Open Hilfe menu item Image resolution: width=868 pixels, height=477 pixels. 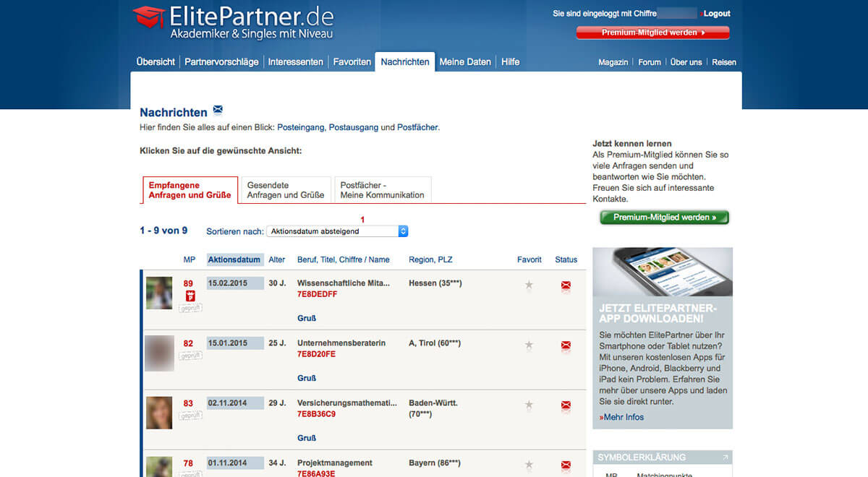[x=511, y=62]
